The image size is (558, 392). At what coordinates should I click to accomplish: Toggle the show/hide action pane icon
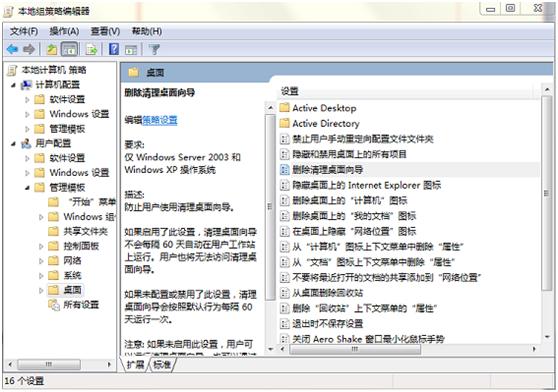point(131,50)
